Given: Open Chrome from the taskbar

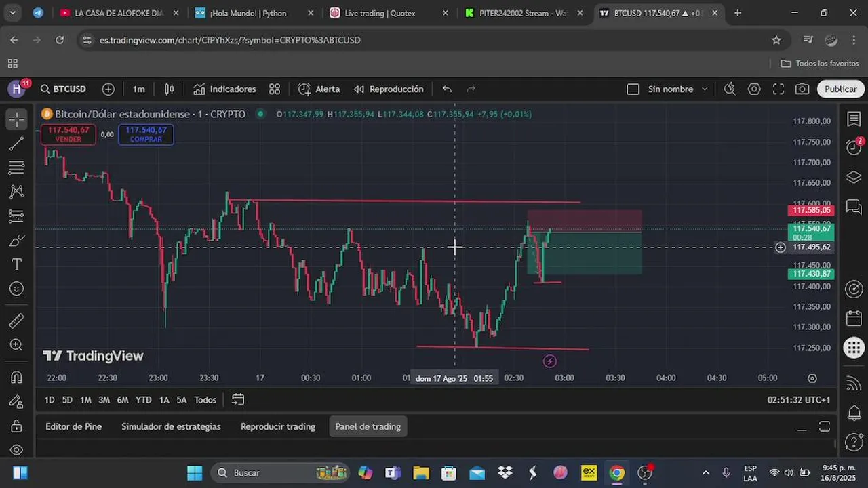Looking at the screenshot, I should pos(616,472).
